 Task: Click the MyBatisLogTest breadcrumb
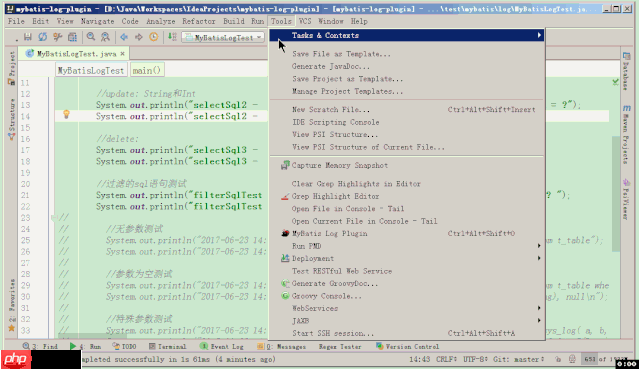point(91,70)
